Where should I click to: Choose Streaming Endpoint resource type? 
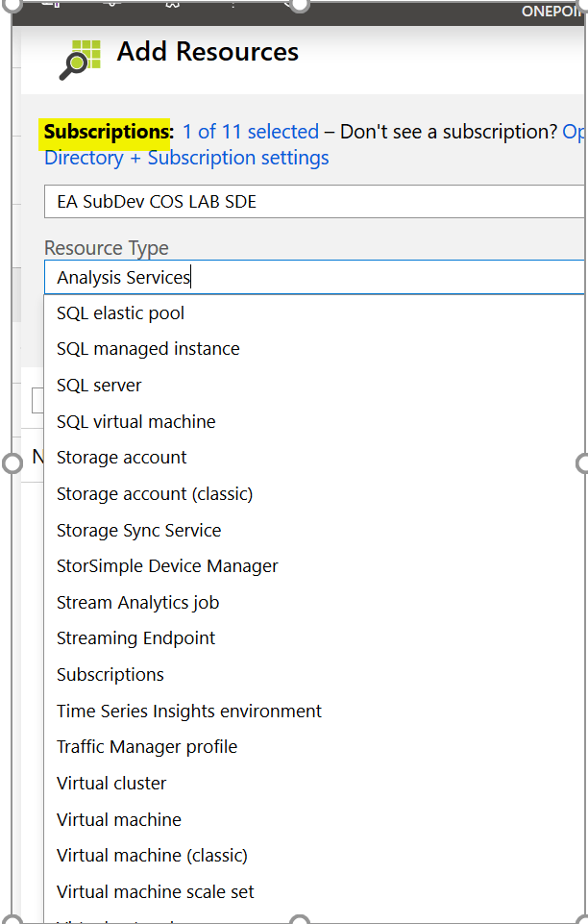pyautogui.click(x=135, y=638)
